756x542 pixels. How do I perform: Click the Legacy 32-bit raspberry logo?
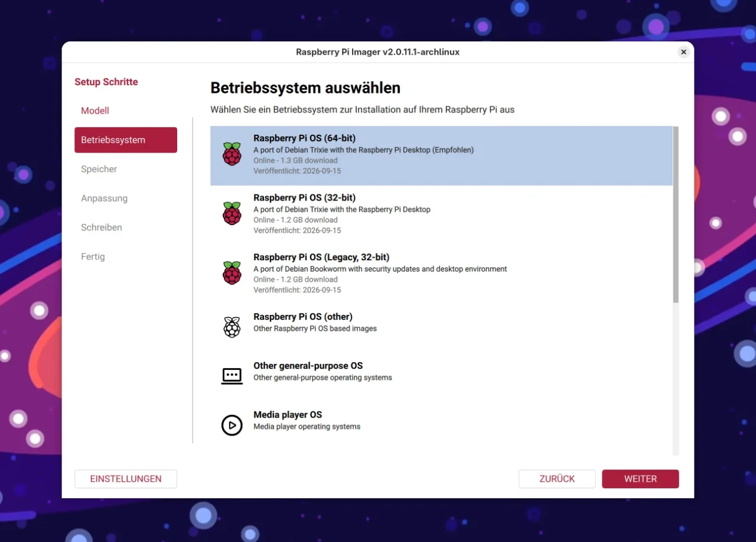[232, 273]
